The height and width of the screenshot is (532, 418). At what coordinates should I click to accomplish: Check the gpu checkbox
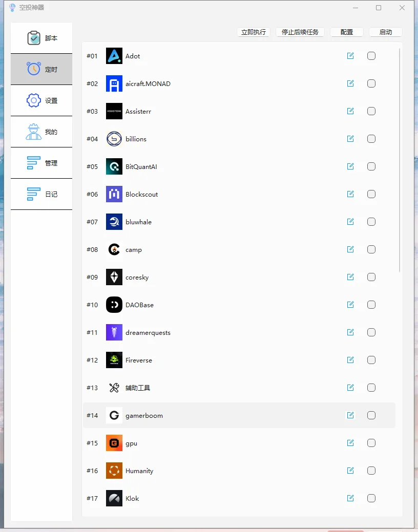371,443
